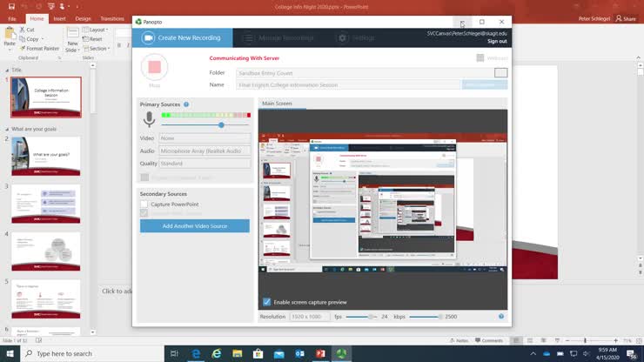
Task: Open the Transitions tab in PowerPoint
Action: pos(112,18)
